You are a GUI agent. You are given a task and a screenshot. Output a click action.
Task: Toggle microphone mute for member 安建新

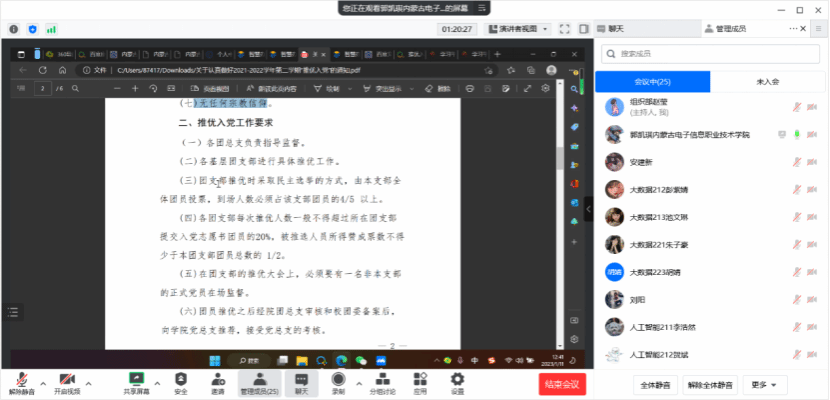click(x=797, y=162)
